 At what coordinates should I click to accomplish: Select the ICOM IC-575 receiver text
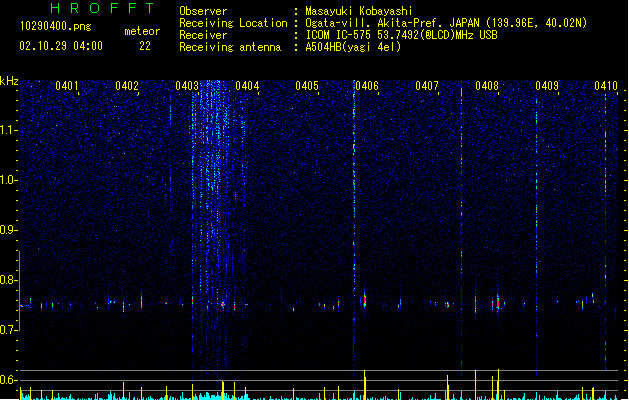click(402, 35)
